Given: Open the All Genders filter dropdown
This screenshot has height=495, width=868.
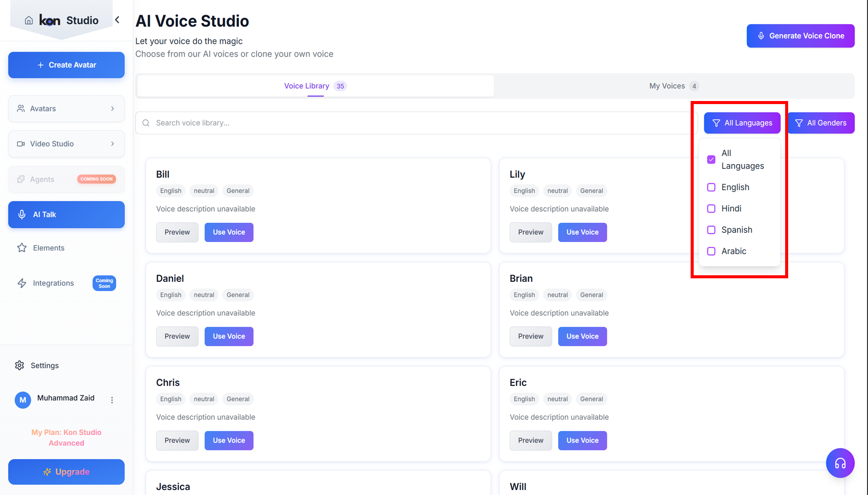Looking at the screenshot, I should [821, 123].
